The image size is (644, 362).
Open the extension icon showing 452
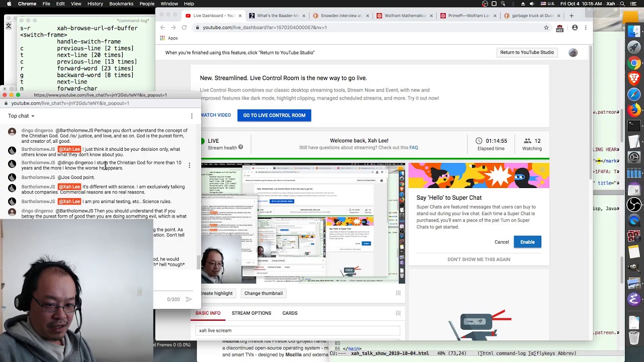pos(559,28)
